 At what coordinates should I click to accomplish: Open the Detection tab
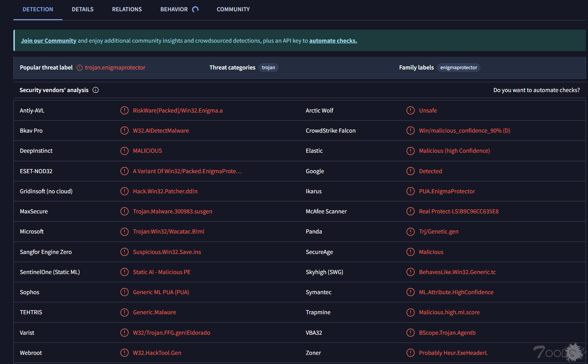[38, 10]
